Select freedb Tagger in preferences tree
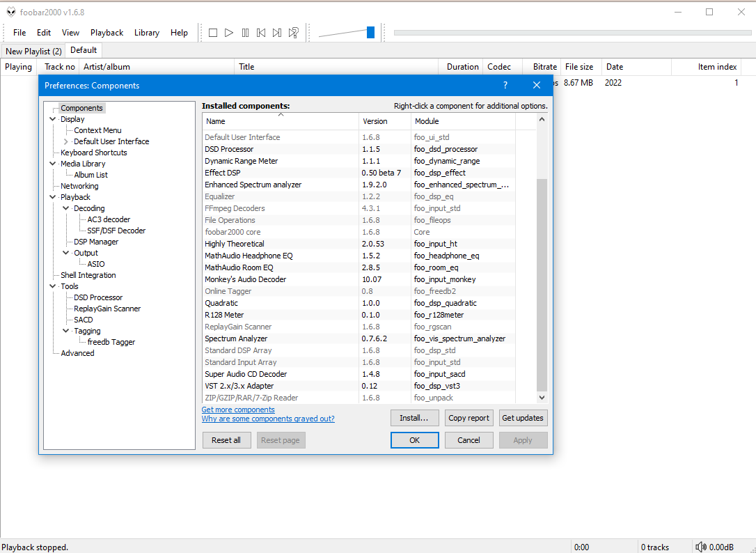Screen dimensions: 756x553 pos(111,342)
